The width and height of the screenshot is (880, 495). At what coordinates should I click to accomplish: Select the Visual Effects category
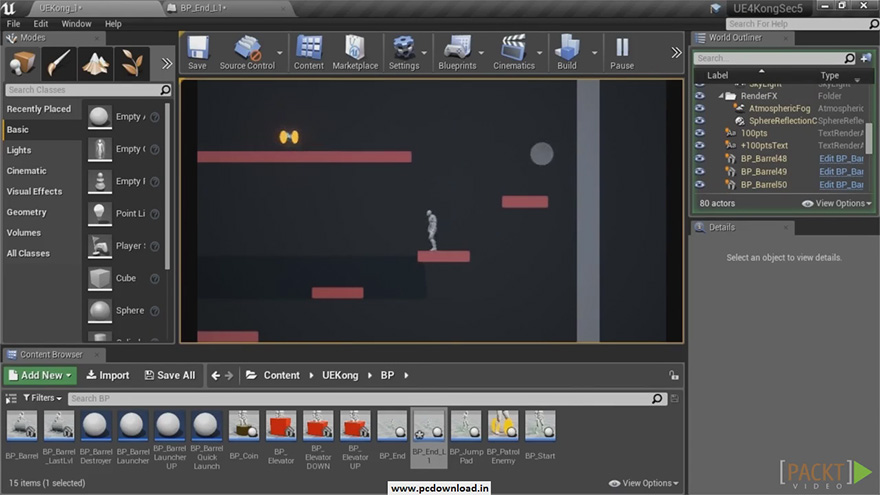point(34,191)
